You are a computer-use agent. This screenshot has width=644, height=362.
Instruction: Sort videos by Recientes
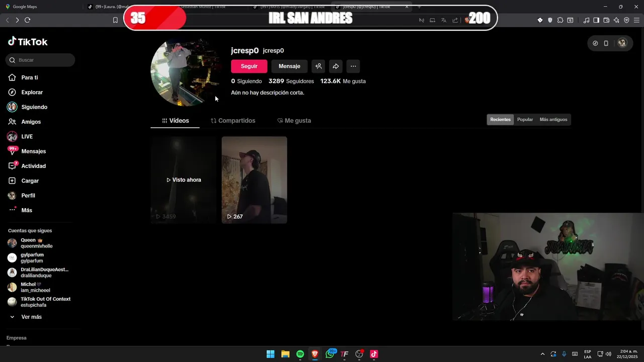(x=500, y=120)
